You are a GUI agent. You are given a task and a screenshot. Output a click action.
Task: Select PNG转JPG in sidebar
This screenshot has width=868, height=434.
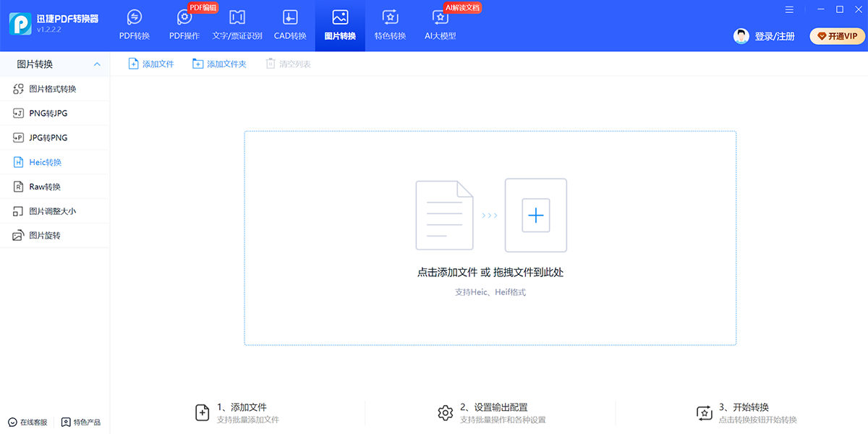[x=48, y=114]
